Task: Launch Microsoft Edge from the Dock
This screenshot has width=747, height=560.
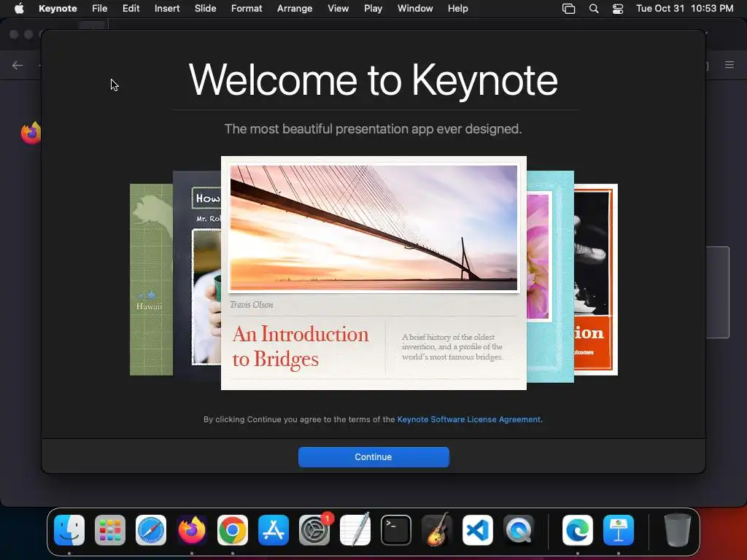Action: click(578, 530)
